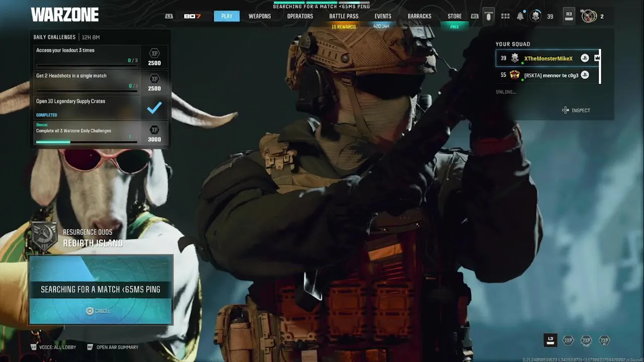Go to the EVENTS tab

click(x=383, y=16)
